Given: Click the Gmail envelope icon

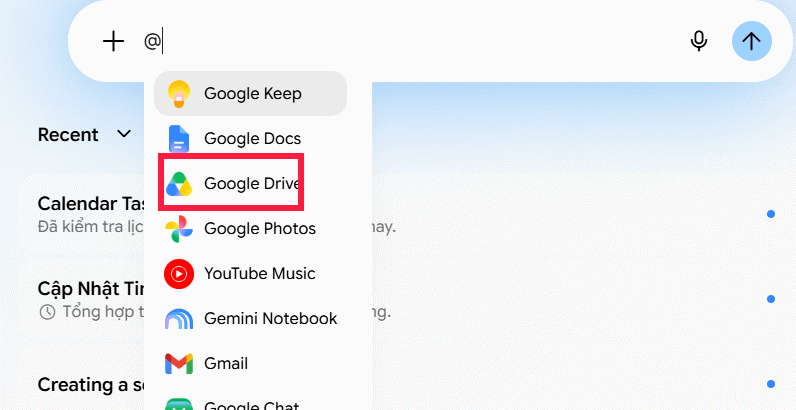Looking at the screenshot, I should (178, 364).
